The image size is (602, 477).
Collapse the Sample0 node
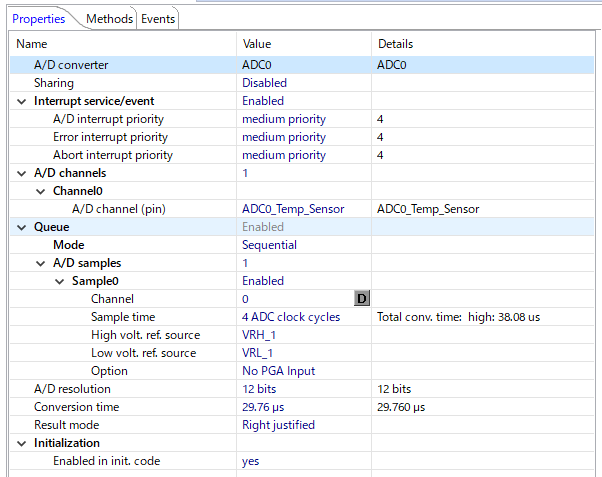(x=59, y=281)
